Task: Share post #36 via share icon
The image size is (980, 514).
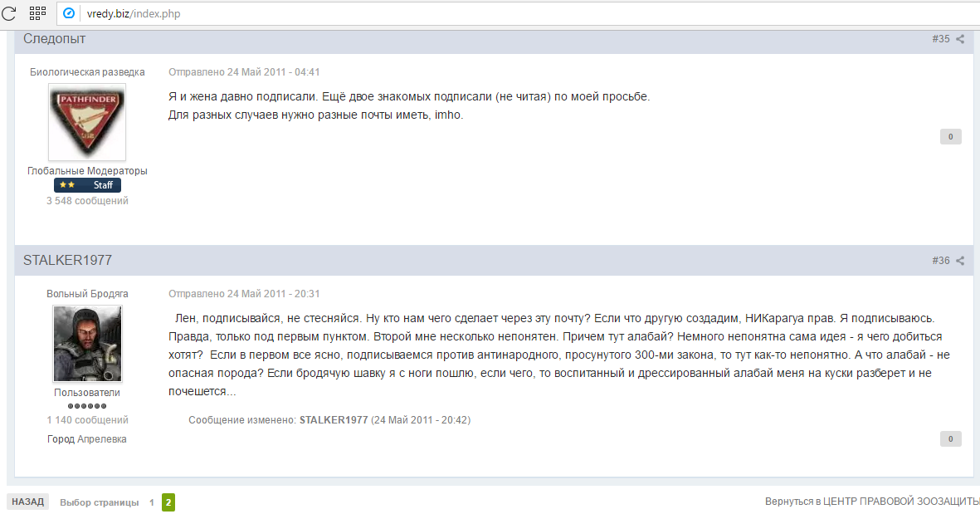Action: pos(960,261)
